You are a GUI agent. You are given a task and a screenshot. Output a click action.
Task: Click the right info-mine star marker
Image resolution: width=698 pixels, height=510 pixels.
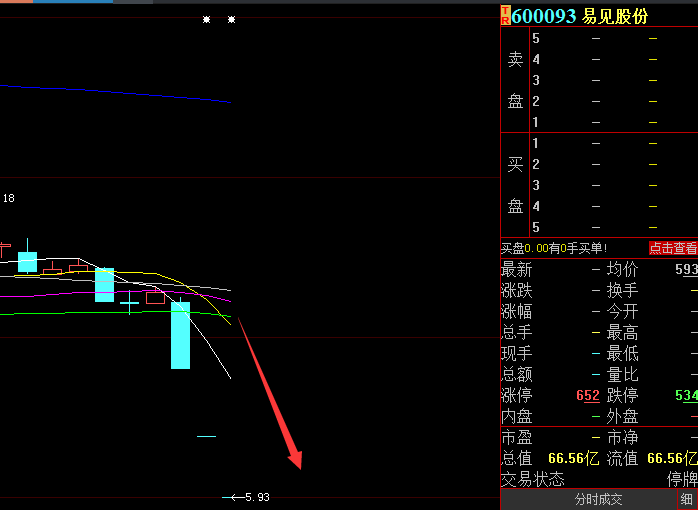click(231, 20)
